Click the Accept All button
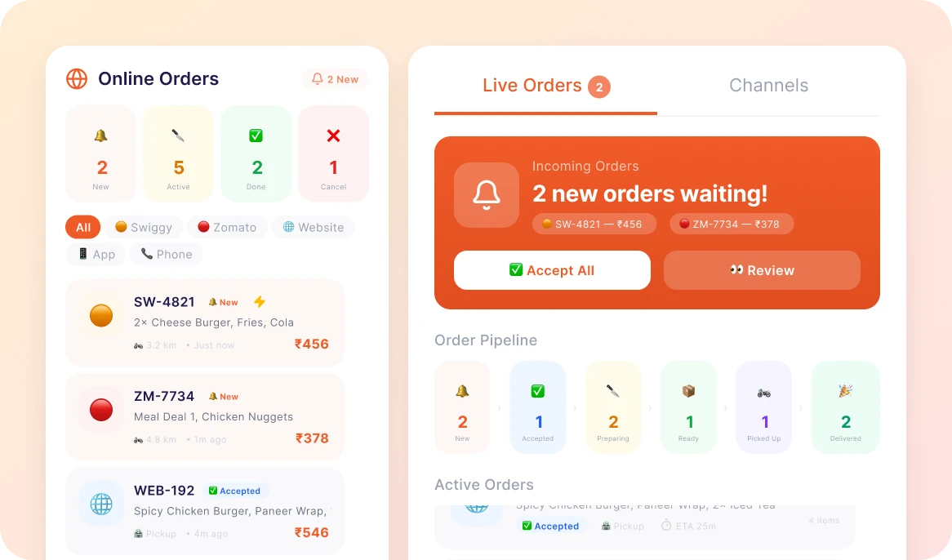Screen dimensions: 952x560 [552, 270]
